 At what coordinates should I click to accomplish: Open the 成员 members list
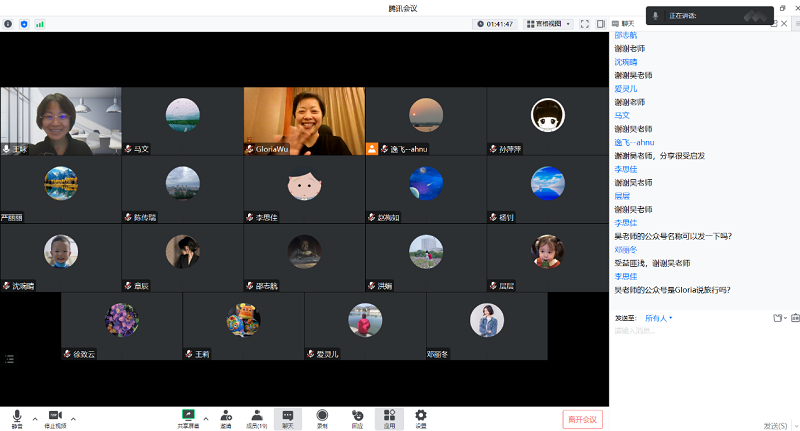(x=257, y=417)
